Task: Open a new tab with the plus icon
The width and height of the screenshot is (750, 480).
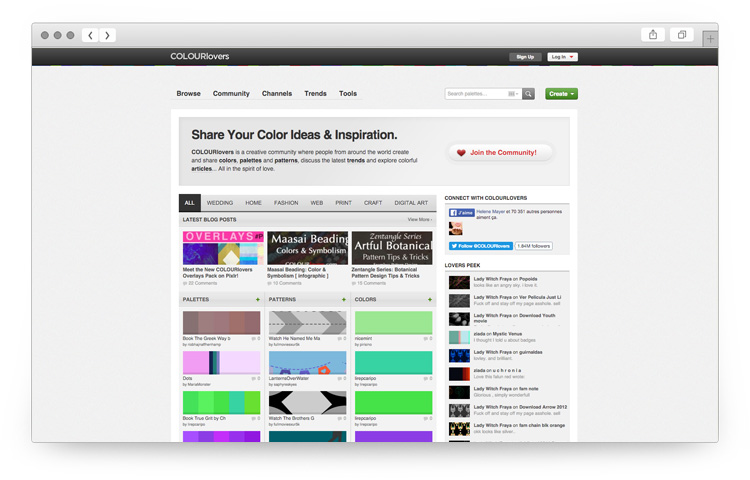Action: coord(710,39)
